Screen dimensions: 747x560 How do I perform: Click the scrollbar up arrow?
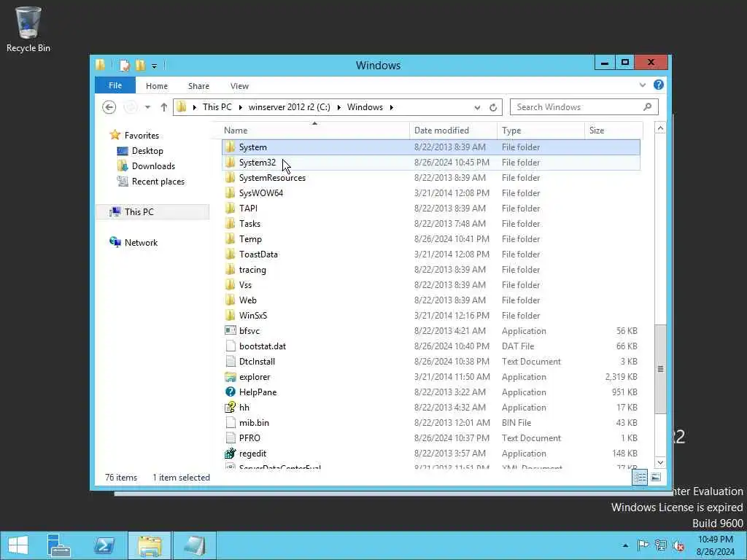click(x=660, y=128)
